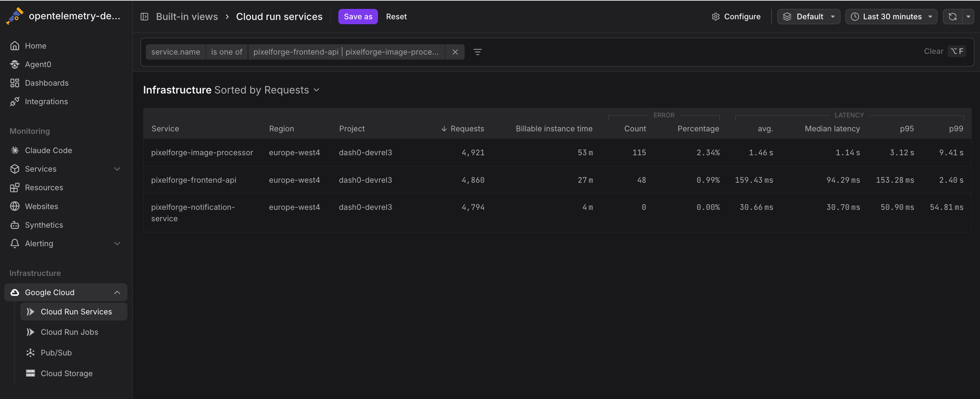This screenshot has height=399, width=980.
Task: Click the Claude Code starburst icon
Action: point(15,150)
